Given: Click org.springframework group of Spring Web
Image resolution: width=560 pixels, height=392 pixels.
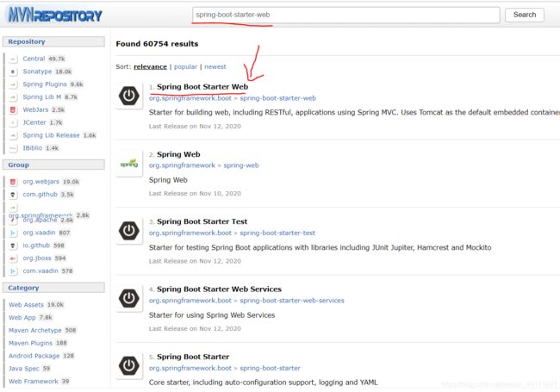Looking at the screenshot, I should pos(182,165).
